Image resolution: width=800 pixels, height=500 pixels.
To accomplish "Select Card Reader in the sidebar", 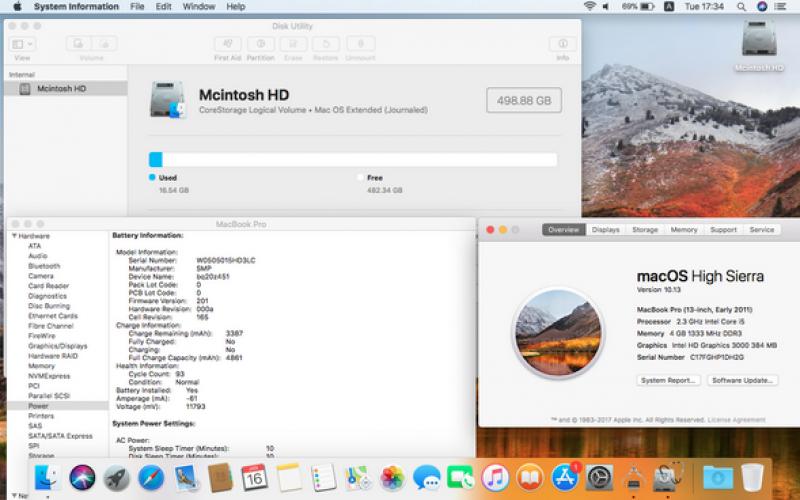I will pyautogui.click(x=48, y=286).
